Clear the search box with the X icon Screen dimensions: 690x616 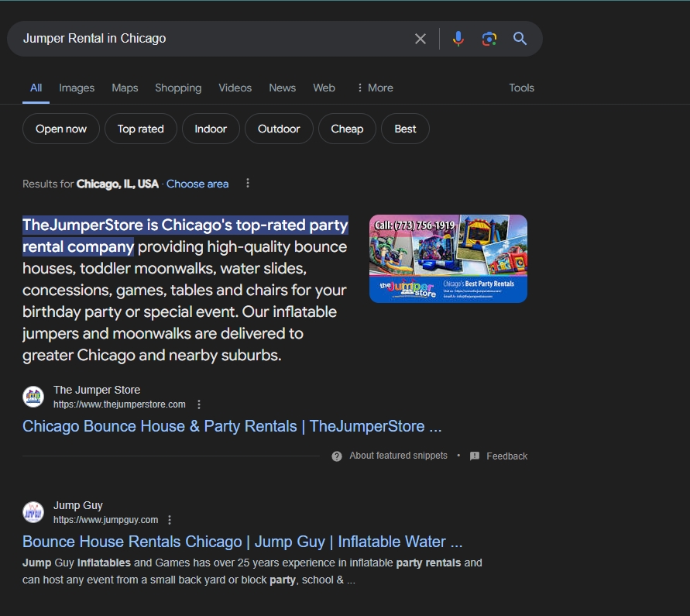(x=421, y=39)
